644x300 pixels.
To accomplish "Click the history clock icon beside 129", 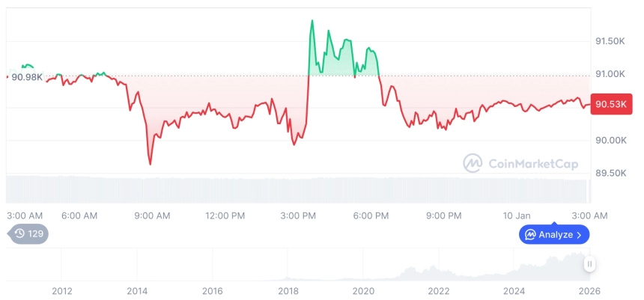I will pyautogui.click(x=19, y=234).
